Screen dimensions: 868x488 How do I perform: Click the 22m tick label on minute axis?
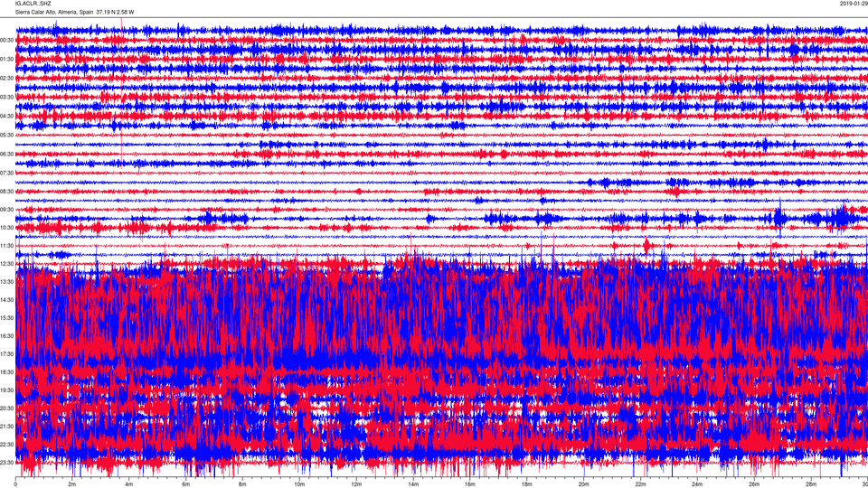click(x=640, y=484)
